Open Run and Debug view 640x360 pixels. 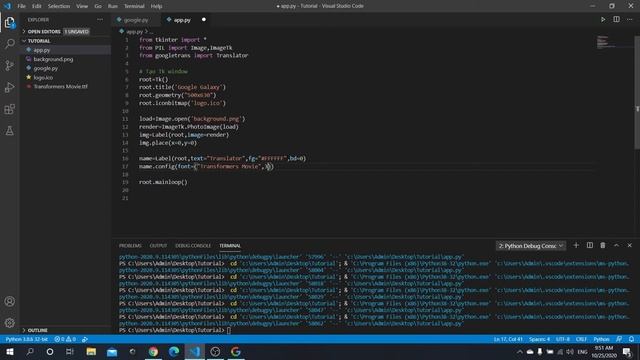(9, 87)
